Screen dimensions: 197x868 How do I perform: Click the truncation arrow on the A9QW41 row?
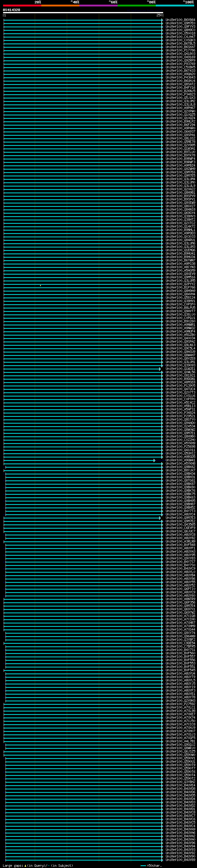155,460
